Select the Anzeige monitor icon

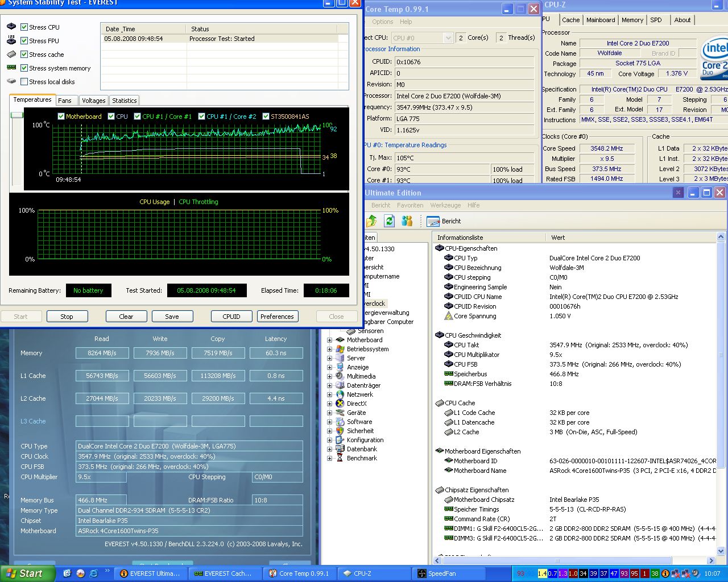tap(340, 367)
